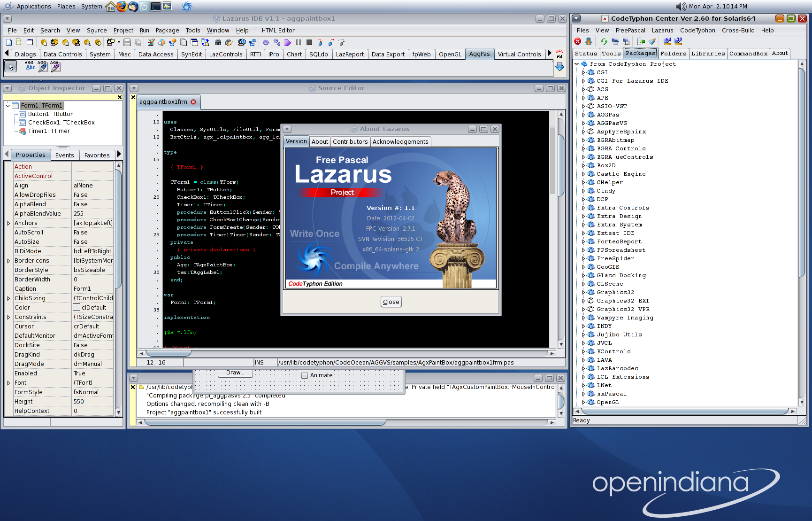
Task: Open the Package menu in Lazarus IDE
Action: 167,31
